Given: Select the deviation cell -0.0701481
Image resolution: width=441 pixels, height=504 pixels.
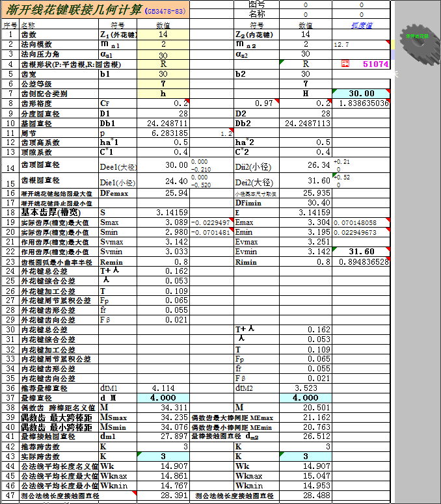Looking at the screenshot, I should pyautogui.click(x=212, y=232).
